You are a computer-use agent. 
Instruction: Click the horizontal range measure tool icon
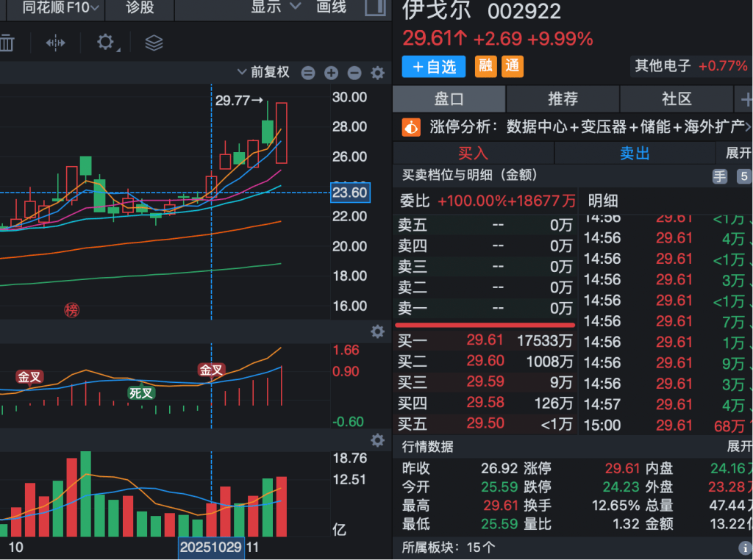[x=56, y=43]
